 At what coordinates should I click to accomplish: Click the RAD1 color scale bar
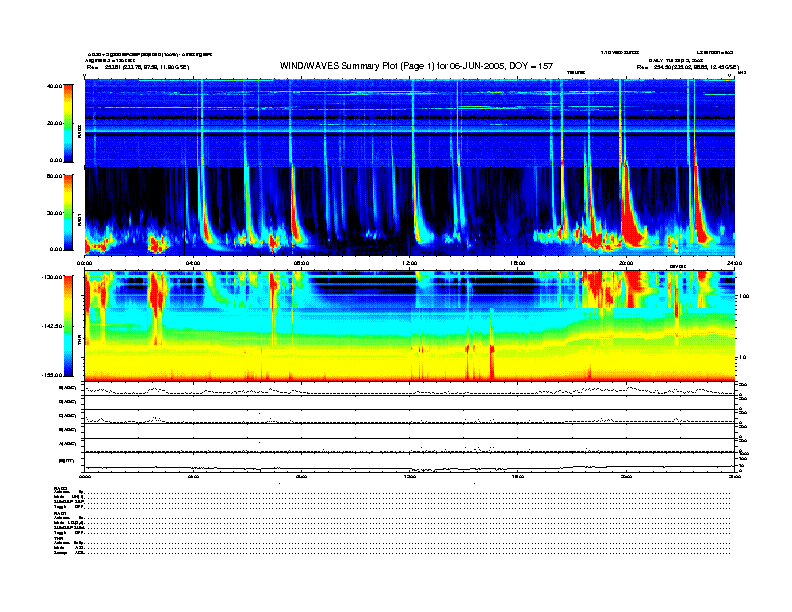tap(68, 213)
